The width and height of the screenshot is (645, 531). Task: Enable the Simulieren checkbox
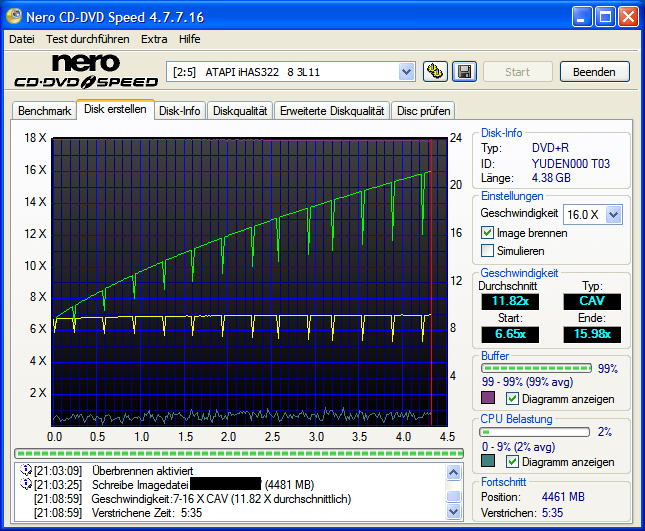click(488, 251)
